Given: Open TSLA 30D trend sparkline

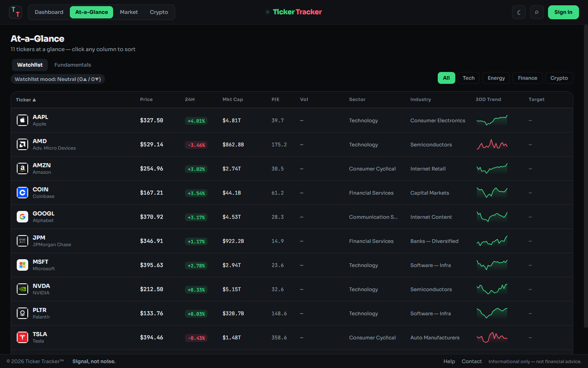Looking at the screenshot, I should pos(492,337).
